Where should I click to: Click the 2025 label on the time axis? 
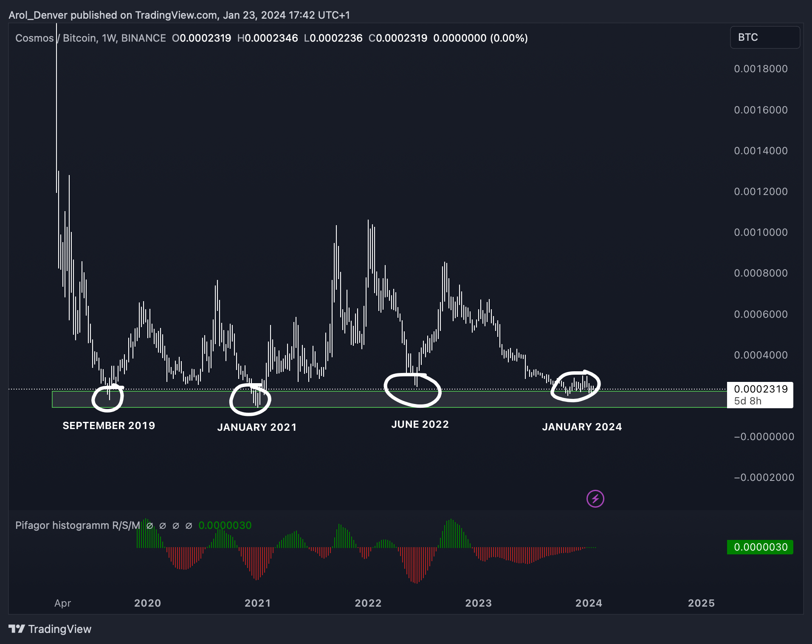pos(701,603)
